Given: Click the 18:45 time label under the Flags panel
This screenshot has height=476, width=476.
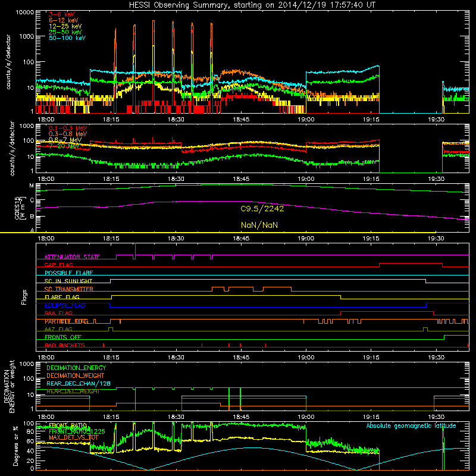Looking at the screenshot, I should [x=241, y=358].
